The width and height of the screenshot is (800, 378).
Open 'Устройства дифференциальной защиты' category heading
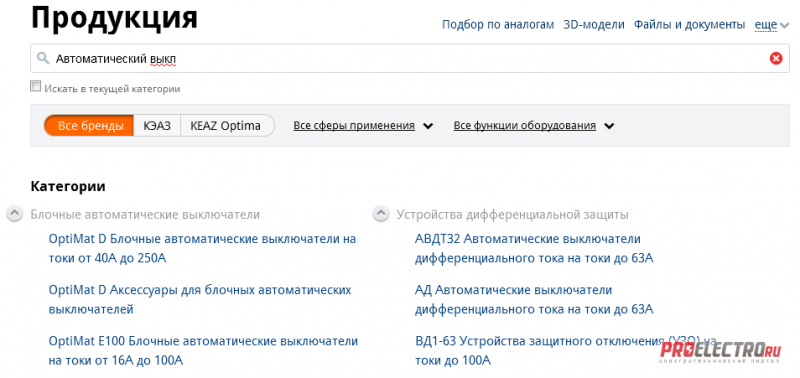click(512, 215)
